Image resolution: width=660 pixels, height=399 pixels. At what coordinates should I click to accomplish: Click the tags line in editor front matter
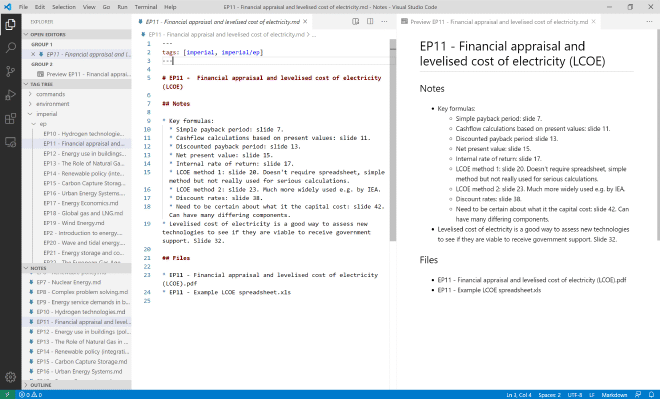[x=213, y=52]
